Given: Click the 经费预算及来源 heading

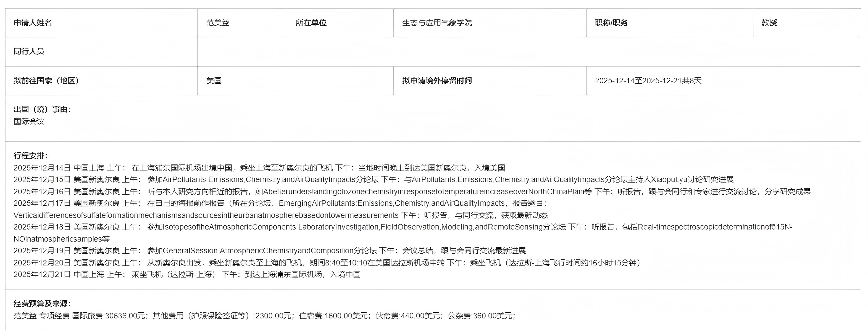Looking at the screenshot, I should (x=42, y=303).
